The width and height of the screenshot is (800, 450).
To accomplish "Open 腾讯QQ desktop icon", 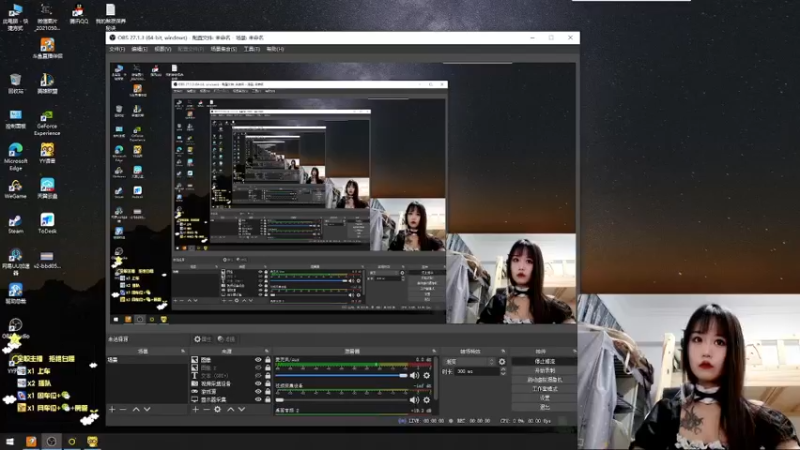I will pos(79,14).
